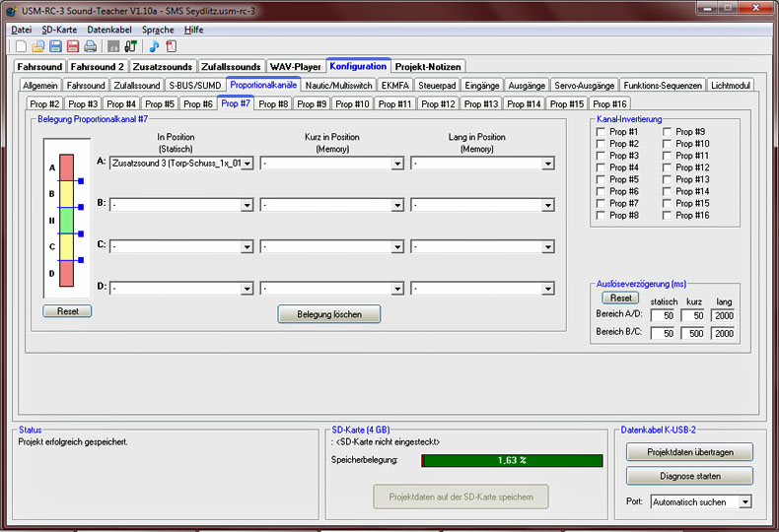Screen dimensions: 779x532
Task: Tick the Prop #5 inversion checkbox
Action: click(x=601, y=179)
